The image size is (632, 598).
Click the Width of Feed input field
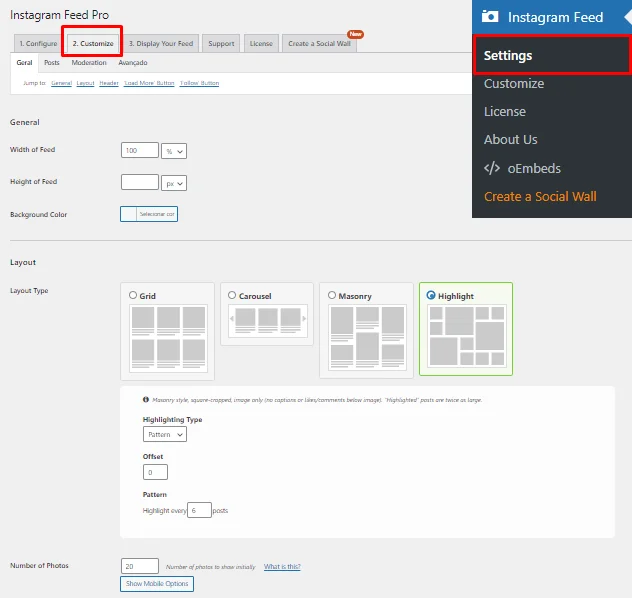tap(139, 150)
